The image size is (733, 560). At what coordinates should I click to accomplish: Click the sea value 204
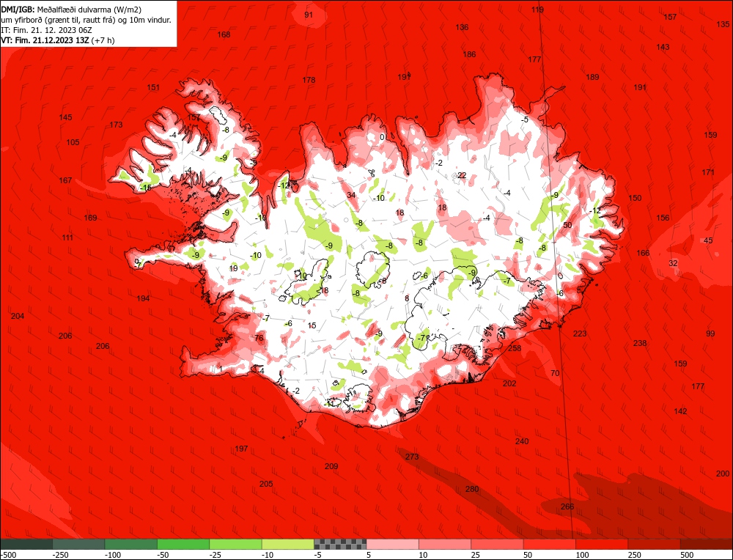(x=18, y=317)
